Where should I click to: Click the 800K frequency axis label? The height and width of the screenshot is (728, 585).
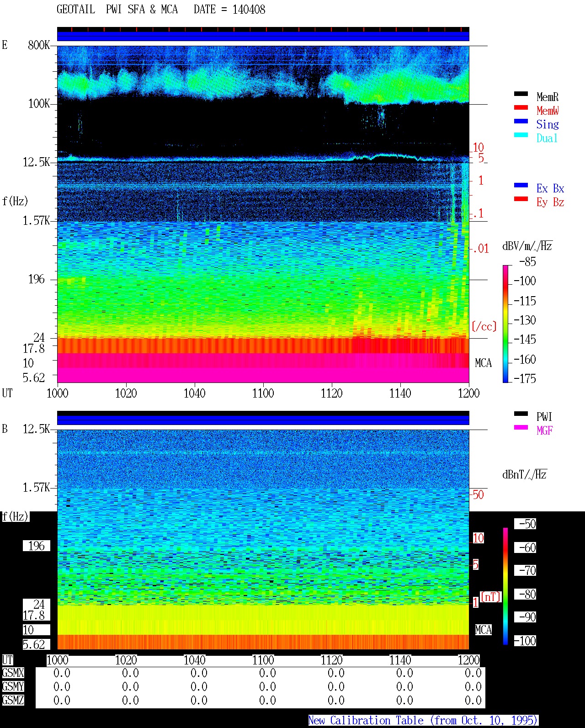[39, 45]
